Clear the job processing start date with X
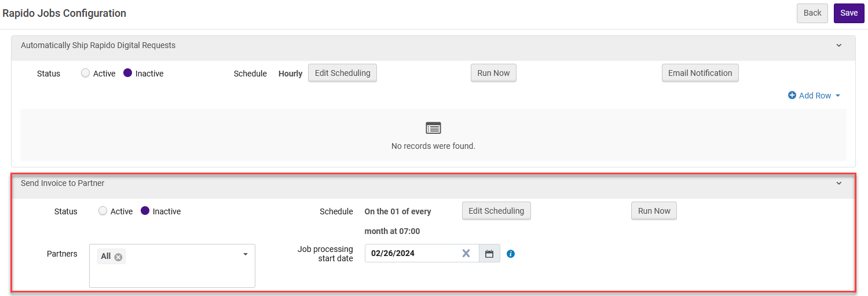This screenshot has width=868, height=296. click(x=466, y=253)
